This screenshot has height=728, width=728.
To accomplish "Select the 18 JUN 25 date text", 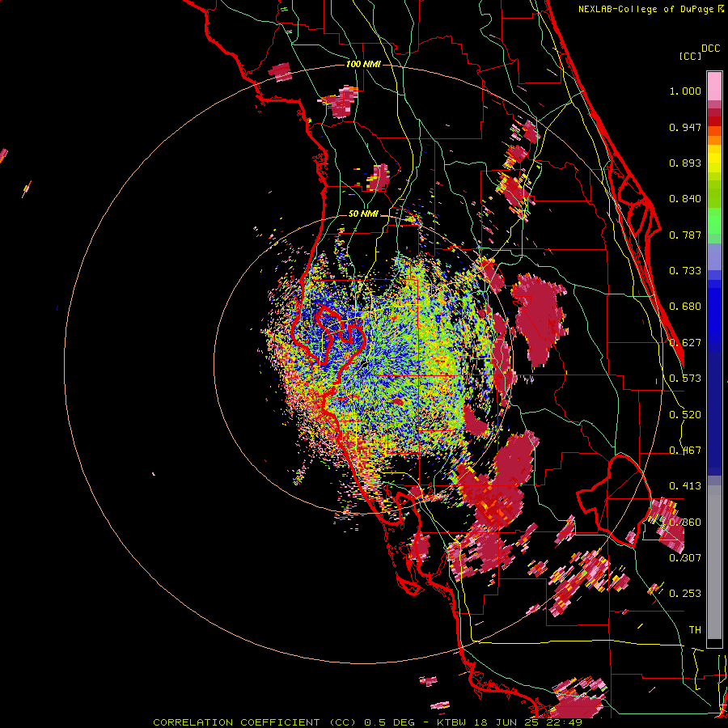I will coord(507,722).
